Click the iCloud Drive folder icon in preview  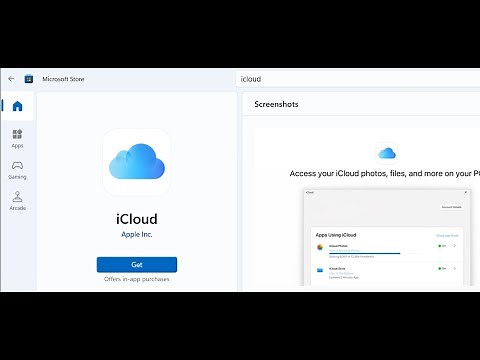click(x=320, y=270)
